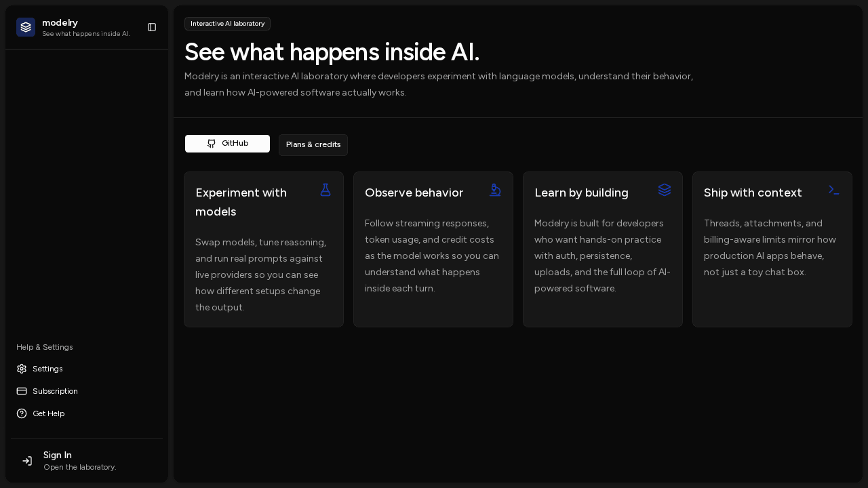Open Get Help in the sidebar

click(x=87, y=413)
